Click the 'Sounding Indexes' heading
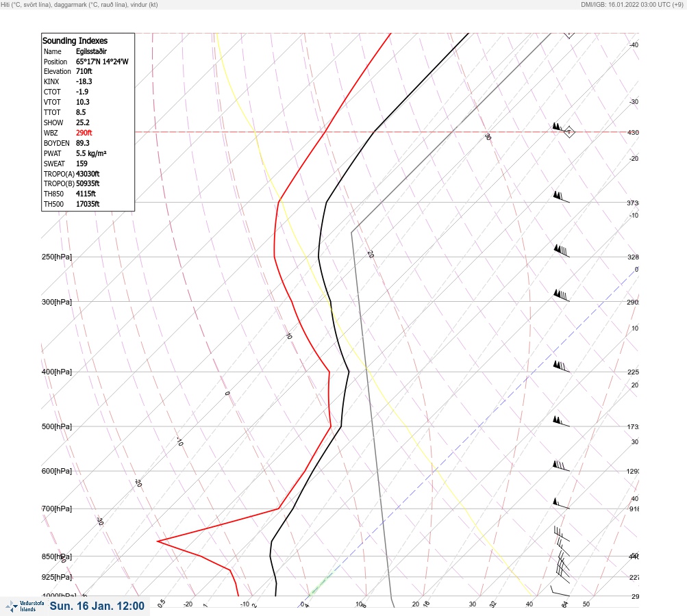The image size is (687, 616). click(75, 40)
